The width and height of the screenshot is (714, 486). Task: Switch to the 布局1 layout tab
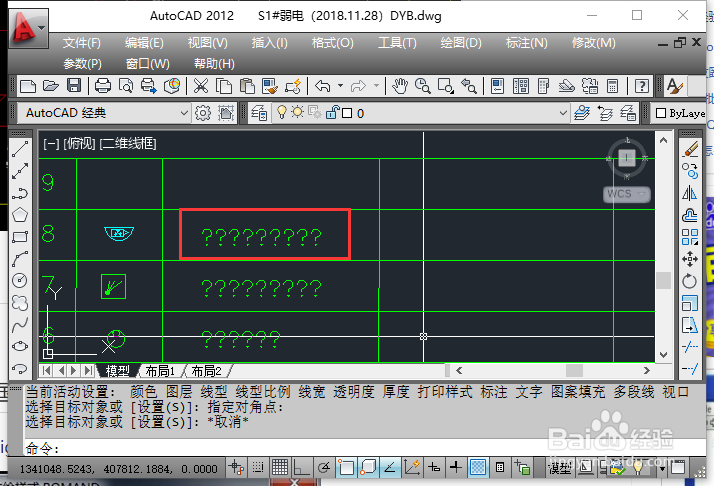pyautogui.click(x=160, y=371)
